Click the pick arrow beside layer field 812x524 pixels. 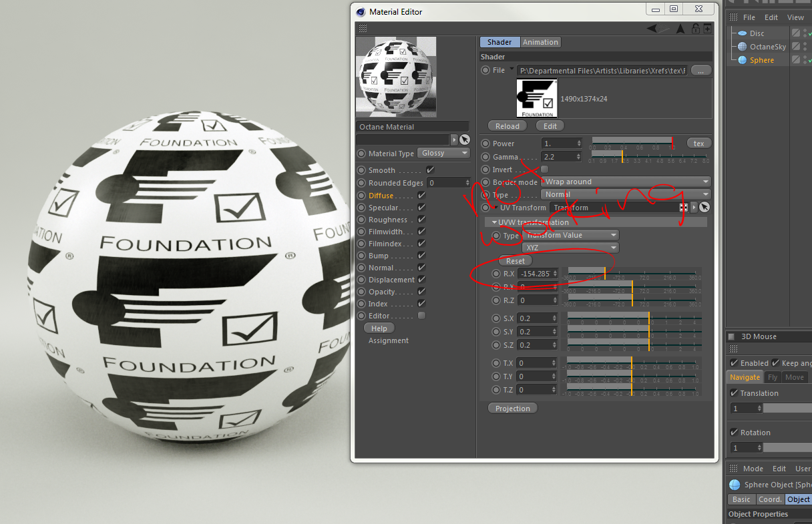click(465, 140)
